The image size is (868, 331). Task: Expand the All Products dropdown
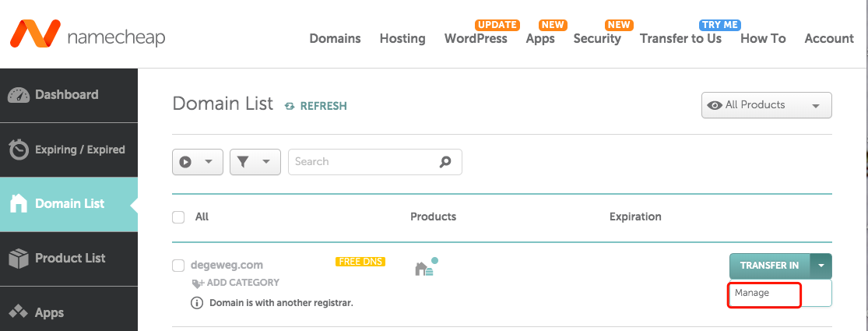[766, 105]
